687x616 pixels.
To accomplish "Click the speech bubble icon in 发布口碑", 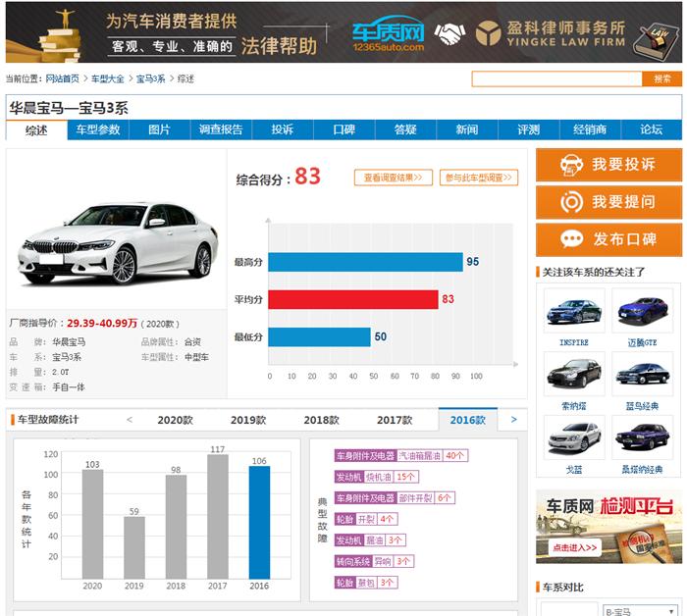I will pyautogui.click(x=571, y=239).
